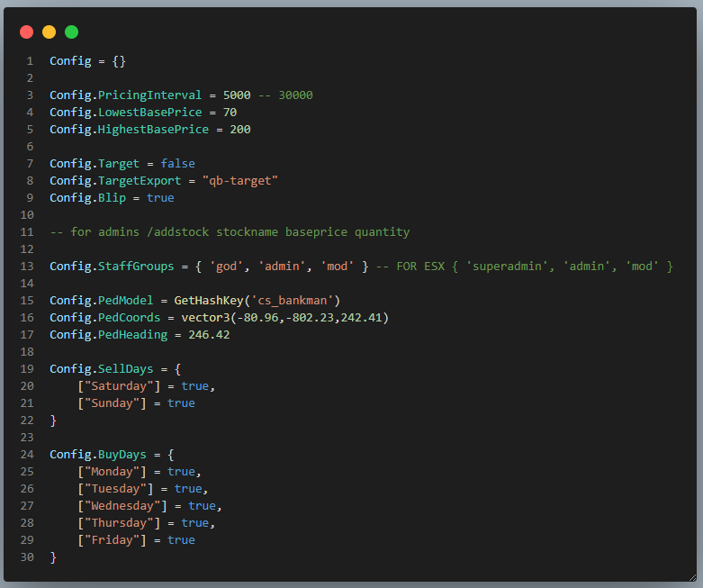Click the comment '30000' on line 3
The height and width of the screenshot is (588, 703).
coord(295,95)
